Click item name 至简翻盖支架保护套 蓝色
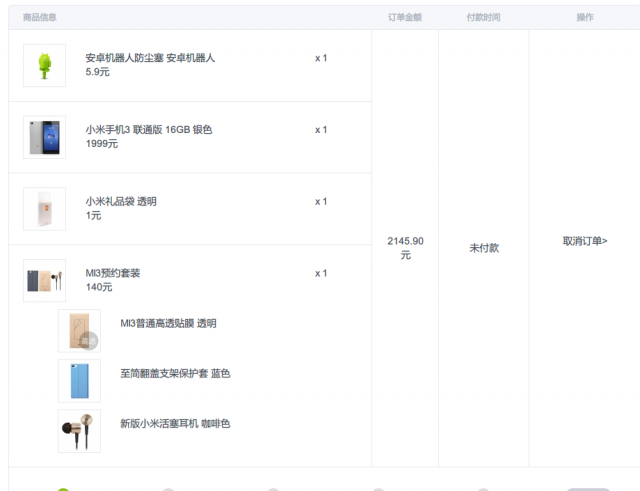The width and height of the screenshot is (640, 491). 175,373
